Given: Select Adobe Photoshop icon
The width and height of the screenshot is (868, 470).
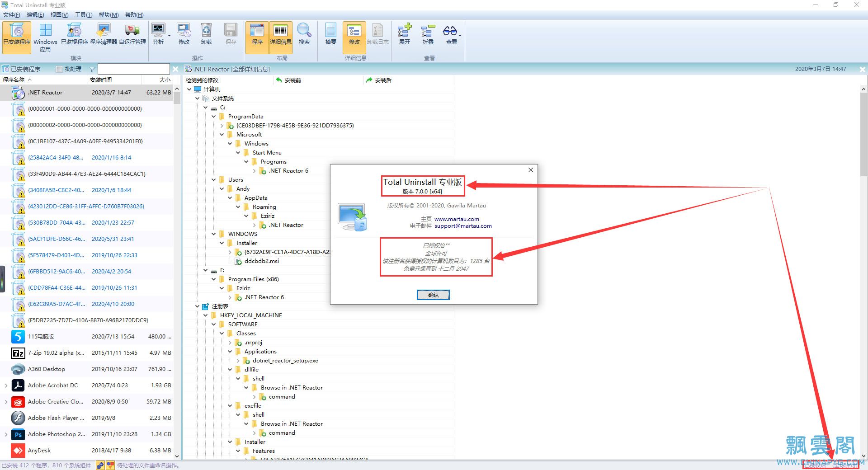Looking at the screenshot, I should [18, 434].
